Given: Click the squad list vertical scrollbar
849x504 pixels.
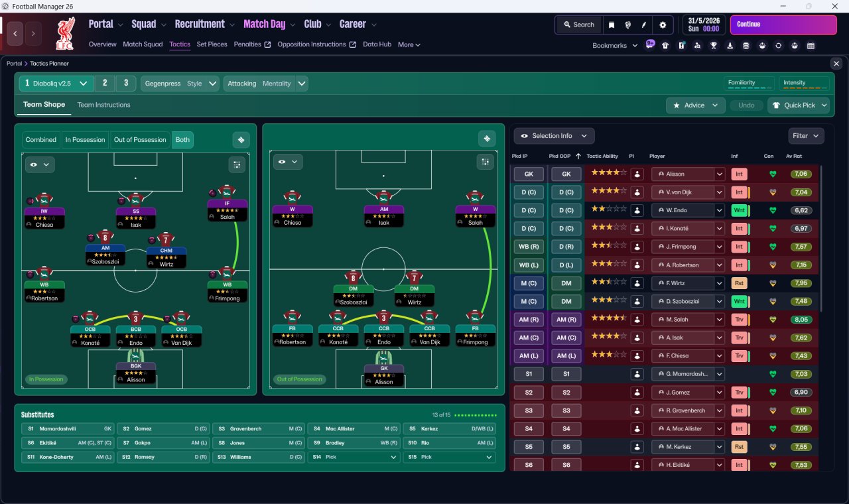Looking at the screenshot, I should pos(820,239).
